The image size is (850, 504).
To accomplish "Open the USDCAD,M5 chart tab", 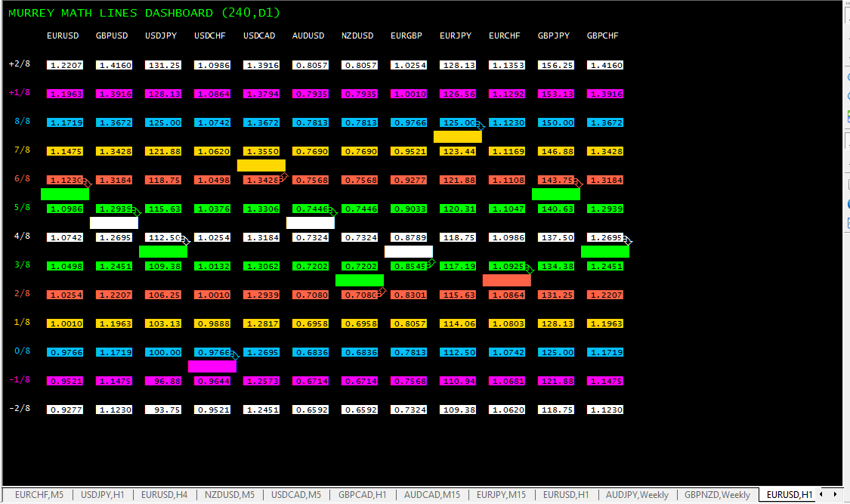I will click(x=296, y=495).
